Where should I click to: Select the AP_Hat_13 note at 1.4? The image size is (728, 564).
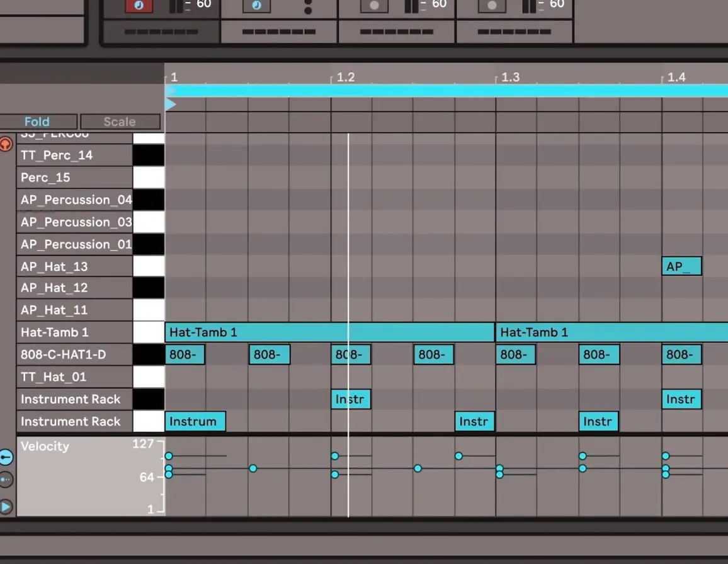point(681,266)
